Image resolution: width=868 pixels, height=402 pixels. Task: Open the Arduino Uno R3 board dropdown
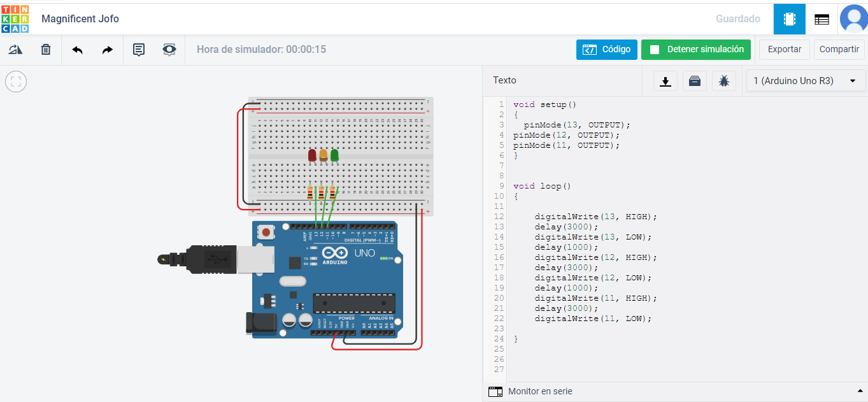806,81
